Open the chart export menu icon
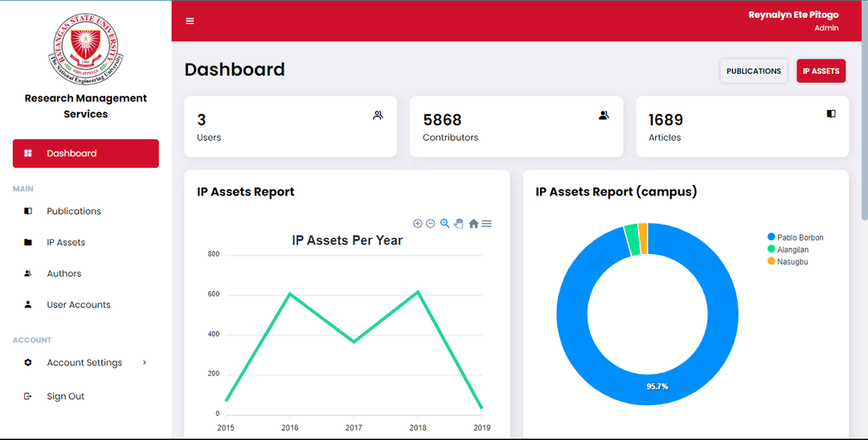 pos(486,224)
